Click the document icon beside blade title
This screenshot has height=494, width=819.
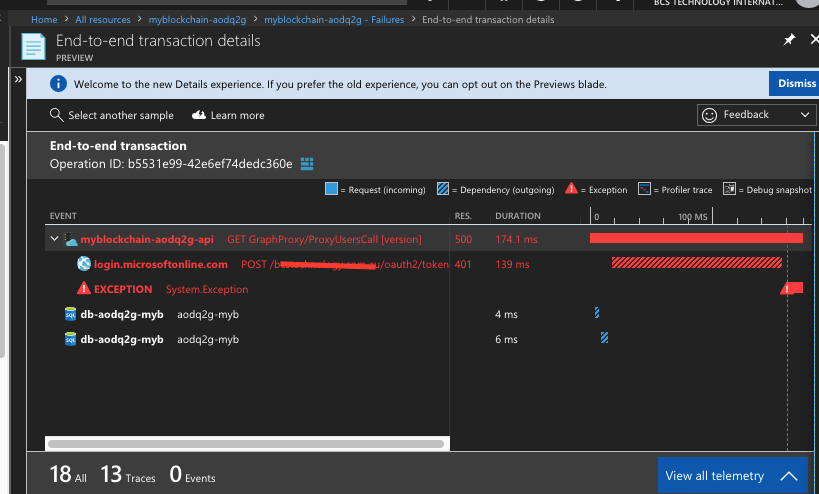(33, 46)
